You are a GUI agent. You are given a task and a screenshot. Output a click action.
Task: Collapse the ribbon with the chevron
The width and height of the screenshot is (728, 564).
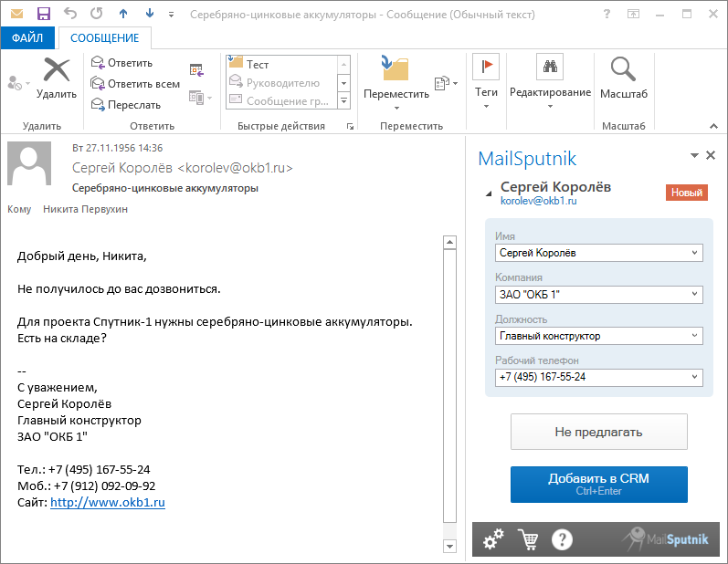click(x=713, y=126)
